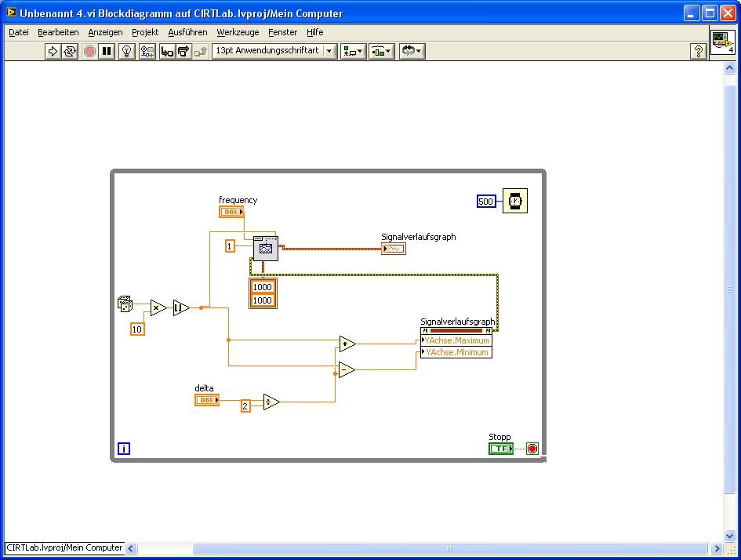Click the Run Continuously button
The width and height of the screenshot is (741, 560).
click(70, 51)
